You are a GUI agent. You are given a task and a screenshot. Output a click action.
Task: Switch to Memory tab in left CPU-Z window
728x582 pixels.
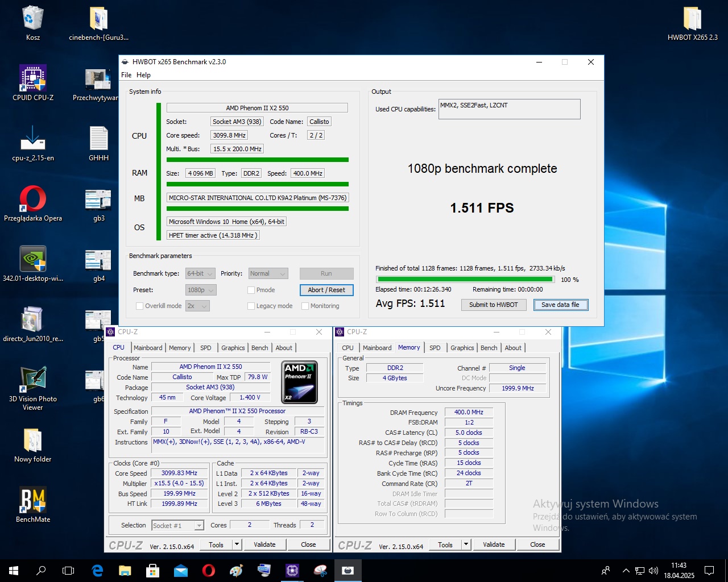tap(180, 348)
